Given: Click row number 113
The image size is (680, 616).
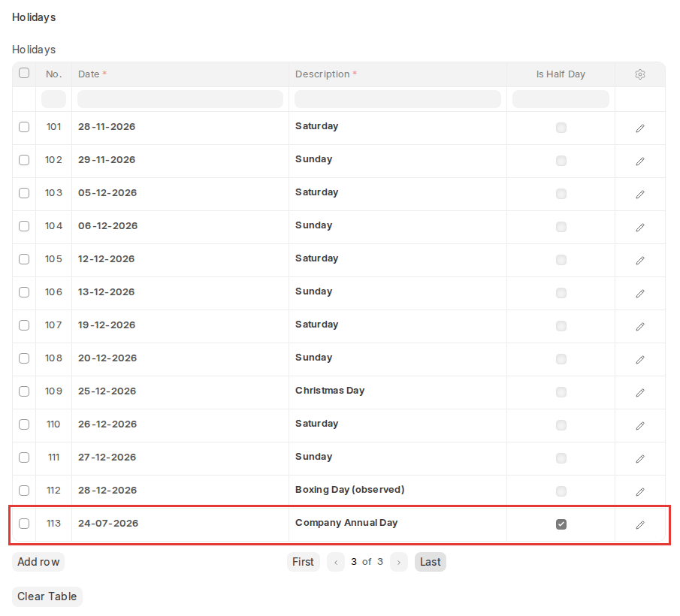Looking at the screenshot, I should point(54,524).
